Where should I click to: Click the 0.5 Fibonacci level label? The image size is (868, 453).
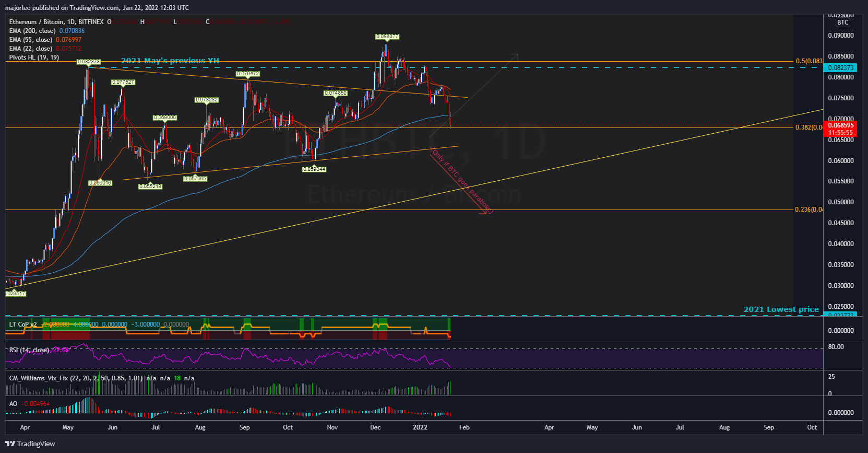pos(808,61)
